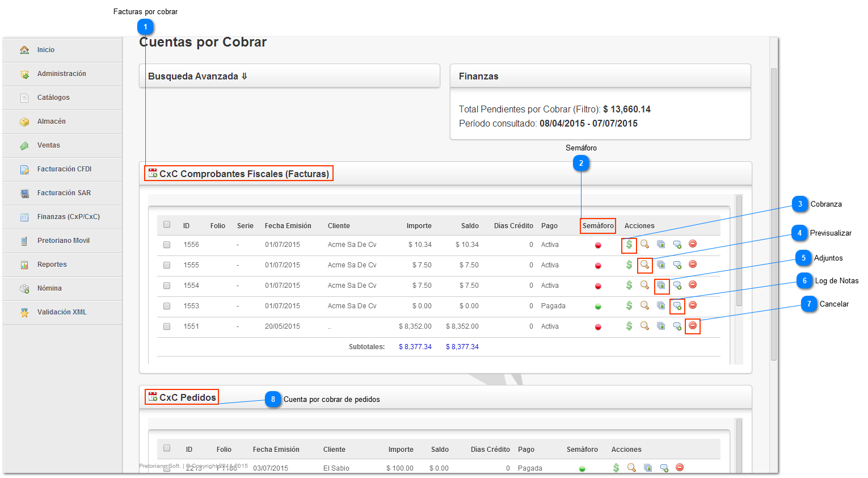The image size is (868, 478).
Task: Open Cobranza for invoice 1553
Action: coord(629,305)
